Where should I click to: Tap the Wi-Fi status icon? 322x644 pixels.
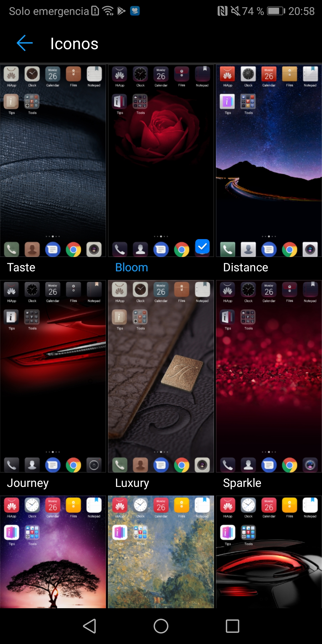tap(108, 11)
